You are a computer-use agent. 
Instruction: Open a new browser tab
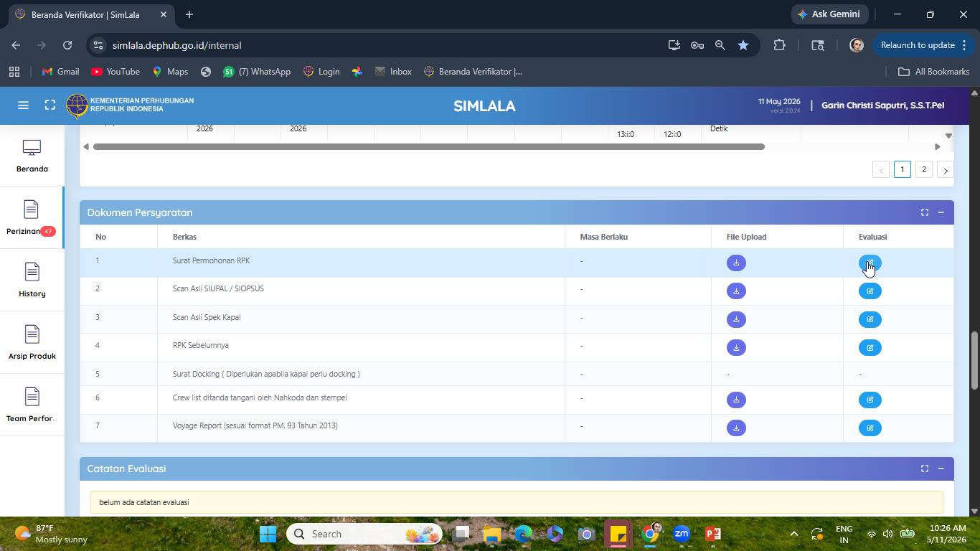(x=189, y=14)
